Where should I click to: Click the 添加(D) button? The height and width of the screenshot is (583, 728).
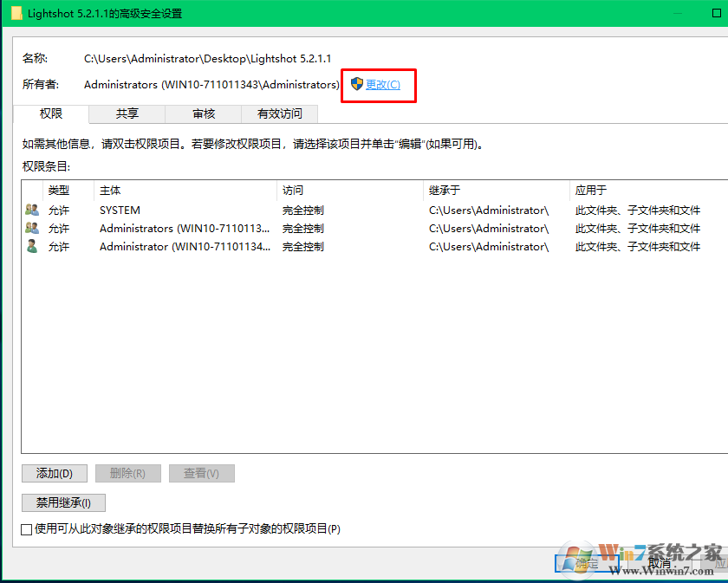pyautogui.click(x=54, y=473)
